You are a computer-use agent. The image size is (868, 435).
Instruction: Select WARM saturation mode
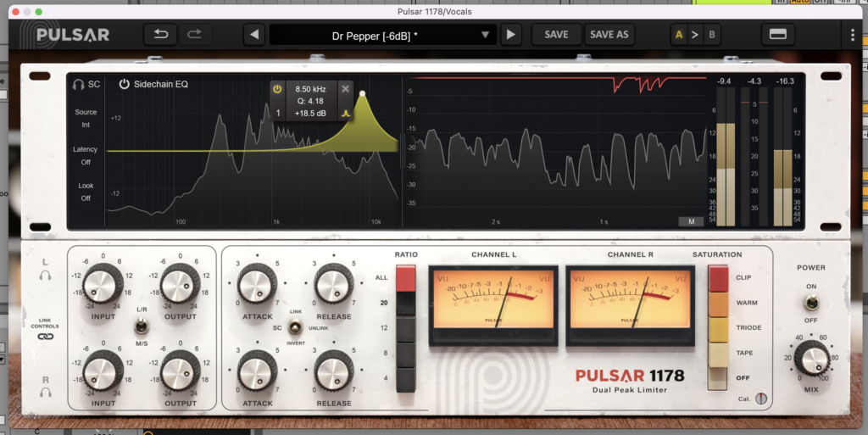pos(719,304)
